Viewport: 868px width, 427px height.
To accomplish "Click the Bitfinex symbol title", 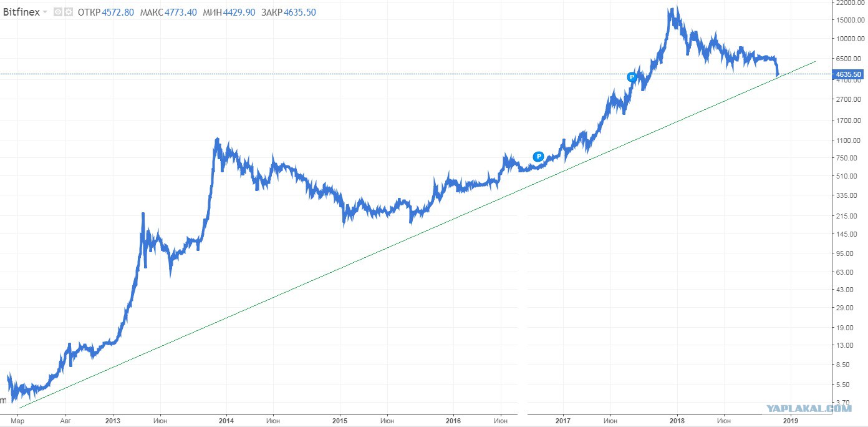I will [20, 12].
